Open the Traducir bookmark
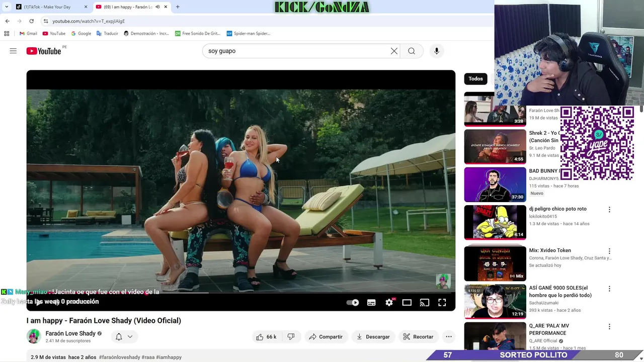This screenshot has width=644, height=362. 107,34
